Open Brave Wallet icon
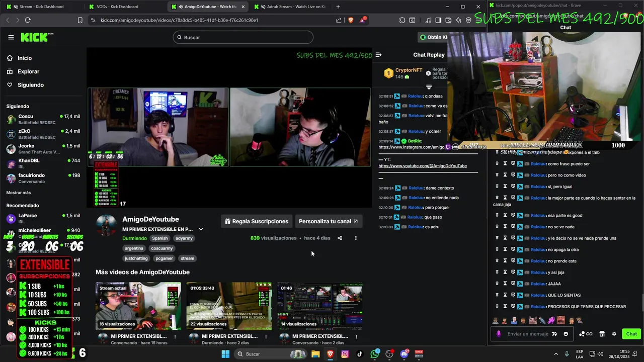This screenshot has height=362, width=644. point(448,20)
